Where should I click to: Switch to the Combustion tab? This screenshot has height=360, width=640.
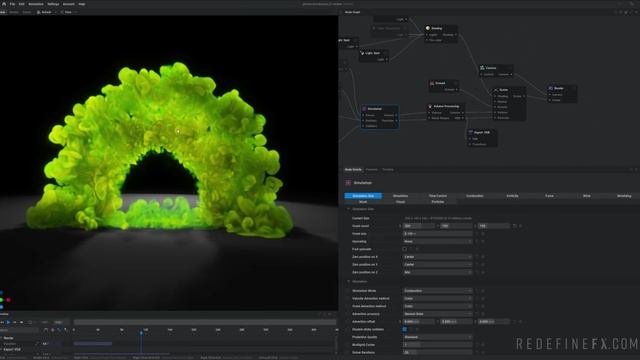(x=475, y=196)
